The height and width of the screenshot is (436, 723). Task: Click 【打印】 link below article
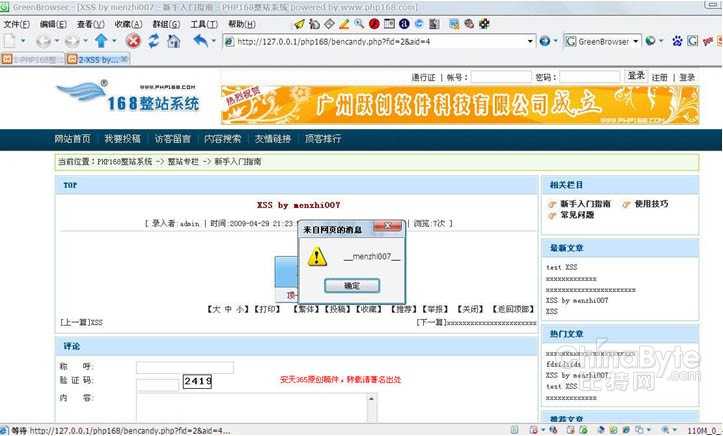click(x=267, y=309)
